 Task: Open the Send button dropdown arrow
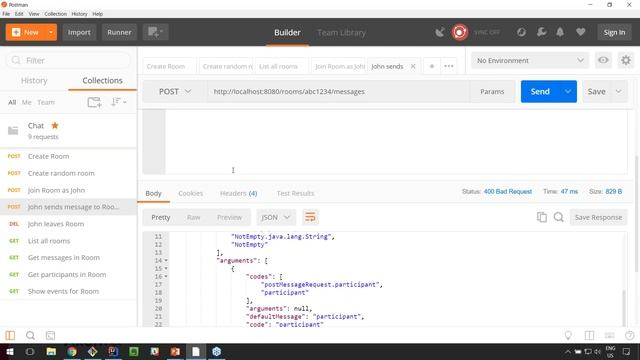click(568, 91)
